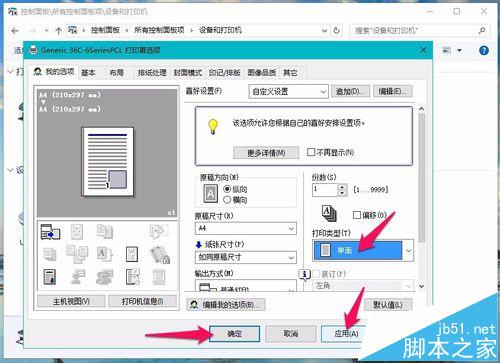Click the 主机视图(V) button
This screenshot has width=500, height=363.
(71, 301)
